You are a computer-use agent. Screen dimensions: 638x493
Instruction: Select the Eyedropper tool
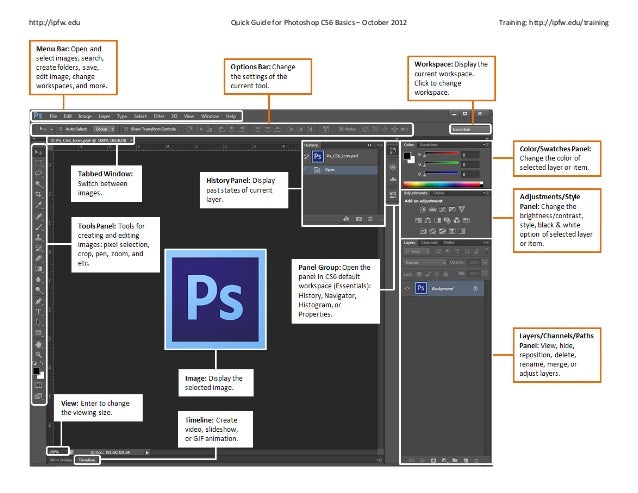38,204
